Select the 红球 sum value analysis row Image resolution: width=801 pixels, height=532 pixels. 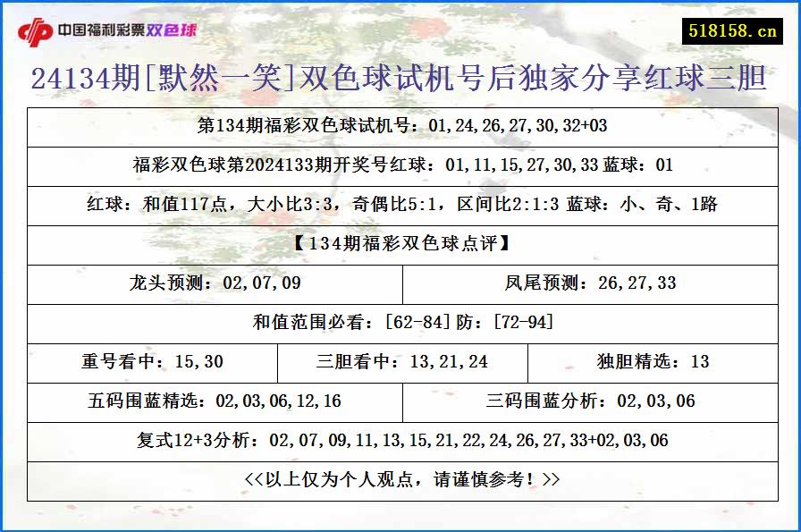pyautogui.click(x=400, y=205)
